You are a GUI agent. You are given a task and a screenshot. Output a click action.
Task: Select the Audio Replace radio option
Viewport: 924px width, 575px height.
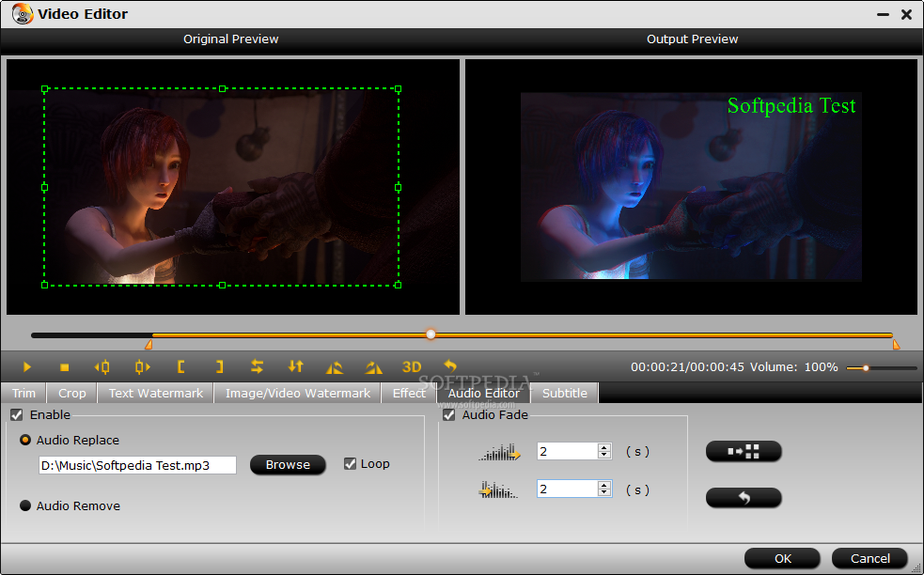(25, 440)
